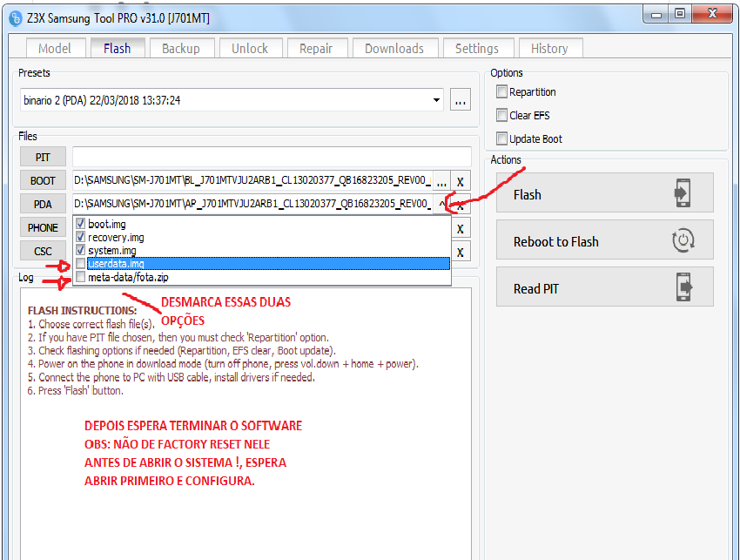Click the BOOT file button
Viewport: 740px width, 560px height.
click(x=43, y=181)
